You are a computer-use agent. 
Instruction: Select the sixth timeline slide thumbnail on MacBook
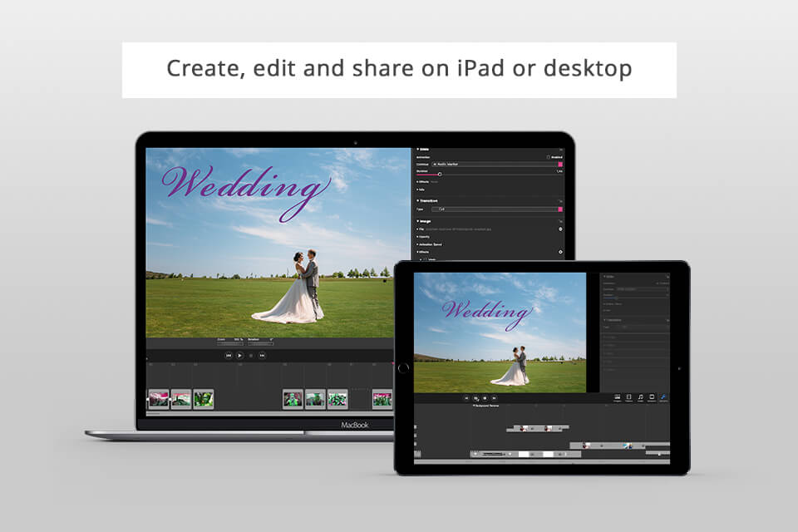coord(337,399)
